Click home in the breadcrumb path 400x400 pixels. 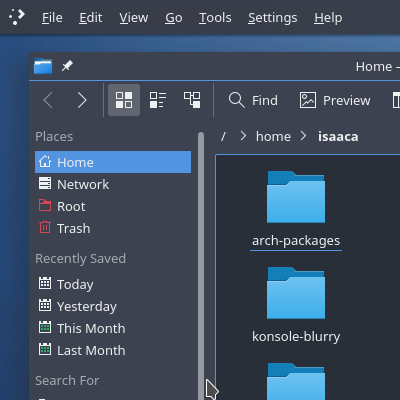[273, 137]
